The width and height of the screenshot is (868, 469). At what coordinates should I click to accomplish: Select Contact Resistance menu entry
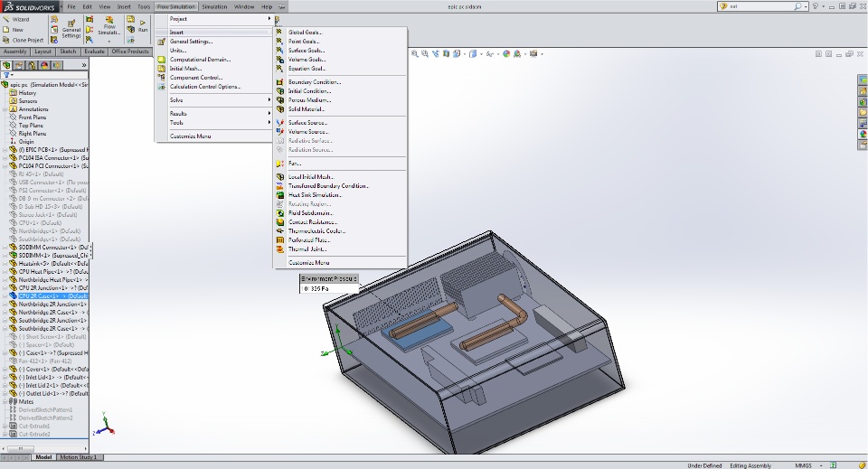pos(341,221)
